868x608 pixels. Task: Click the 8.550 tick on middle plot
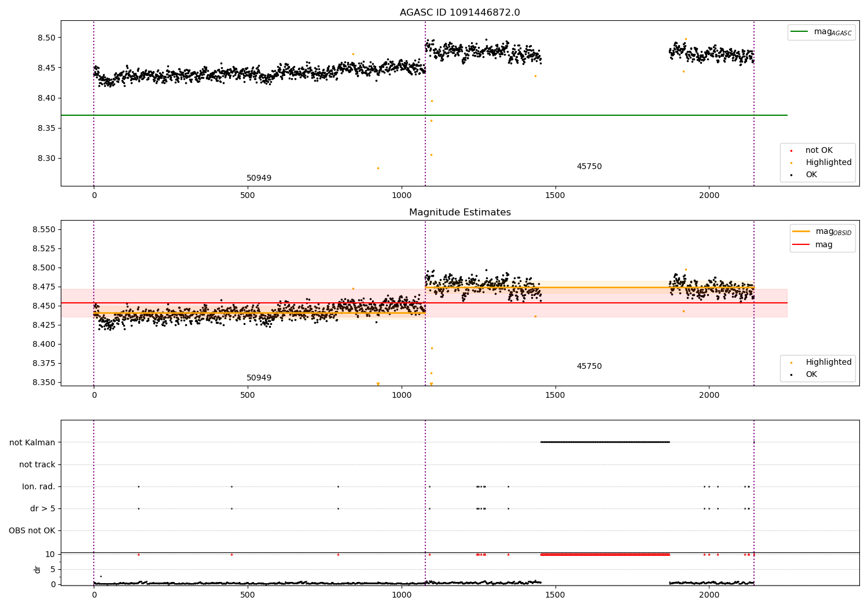(43, 229)
